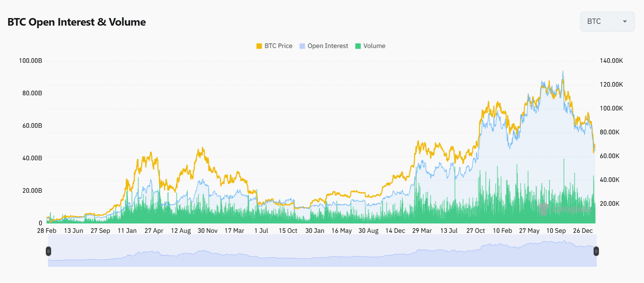Viewport: 644px width, 283px height.
Task: Click the 1 Jul date axis label
Action: 261,231
